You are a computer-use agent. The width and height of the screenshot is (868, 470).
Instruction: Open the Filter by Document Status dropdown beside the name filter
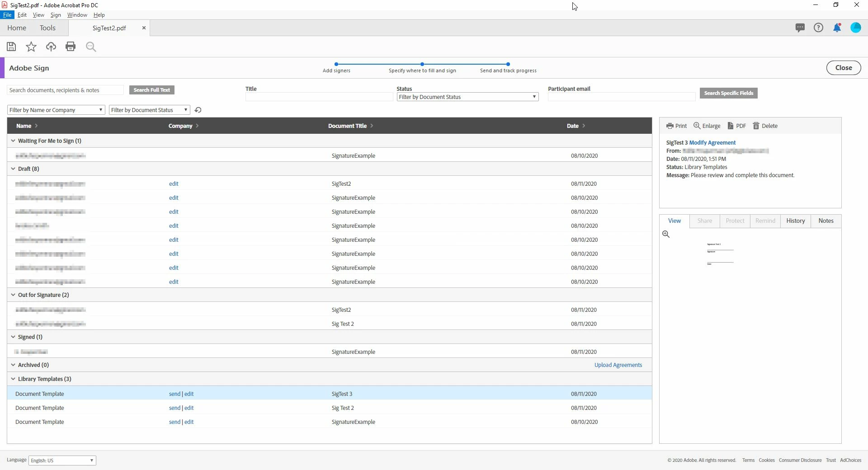click(149, 110)
